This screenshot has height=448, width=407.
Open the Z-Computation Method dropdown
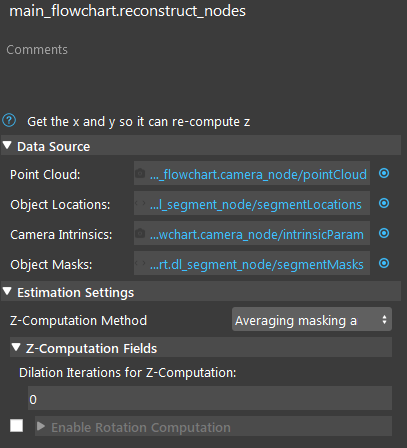point(312,320)
